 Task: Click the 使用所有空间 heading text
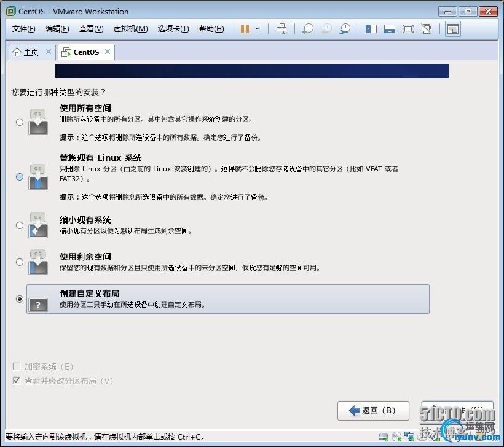(85, 108)
